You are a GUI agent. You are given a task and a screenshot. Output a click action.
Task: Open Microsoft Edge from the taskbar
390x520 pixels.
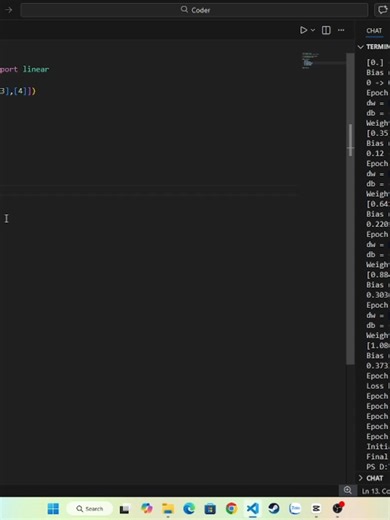(x=189, y=509)
